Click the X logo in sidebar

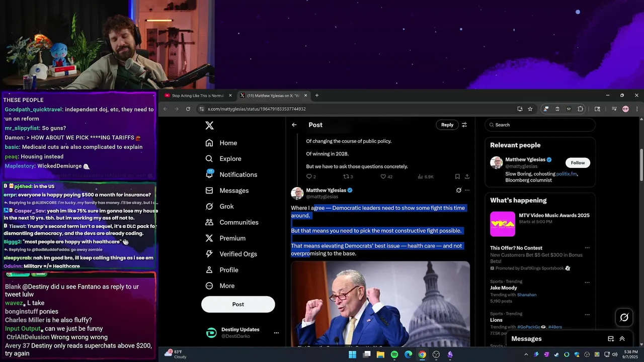pyautogui.click(x=209, y=126)
